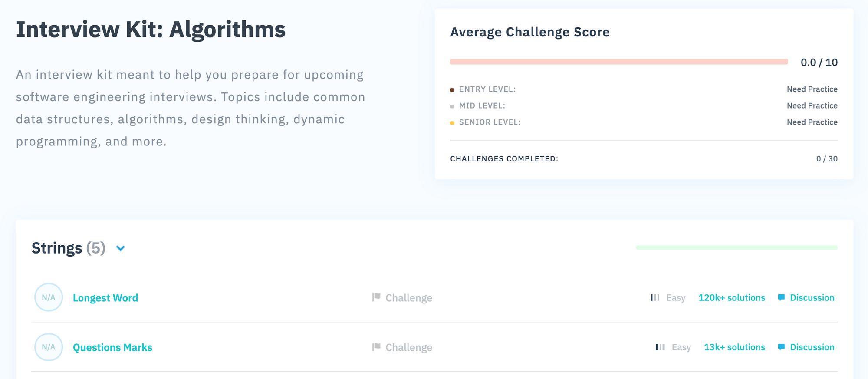Screen dimensions: 868x379
Task: Click the Challenges Completed 0 / 30 count
Action: [x=827, y=159]
